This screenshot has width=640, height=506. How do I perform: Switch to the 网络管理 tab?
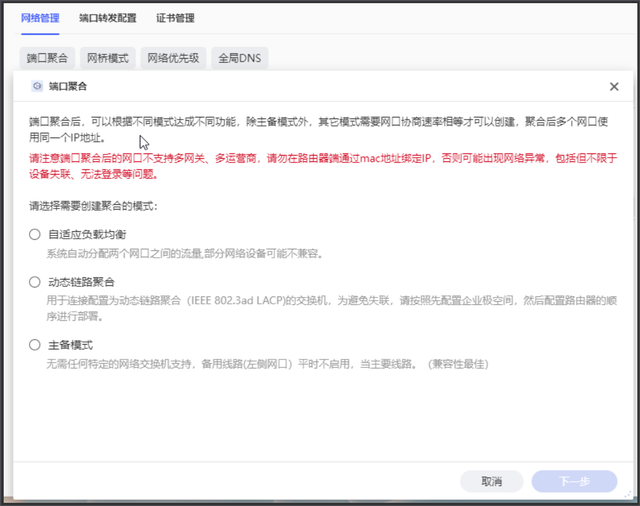pyautogui.click(x=40, y=18)
